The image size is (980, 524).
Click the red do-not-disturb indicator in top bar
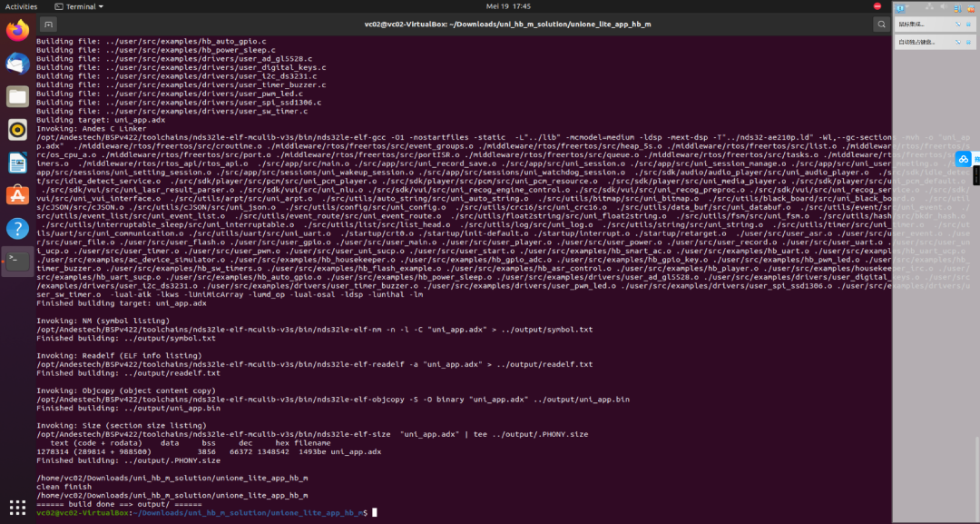point(877,6)
